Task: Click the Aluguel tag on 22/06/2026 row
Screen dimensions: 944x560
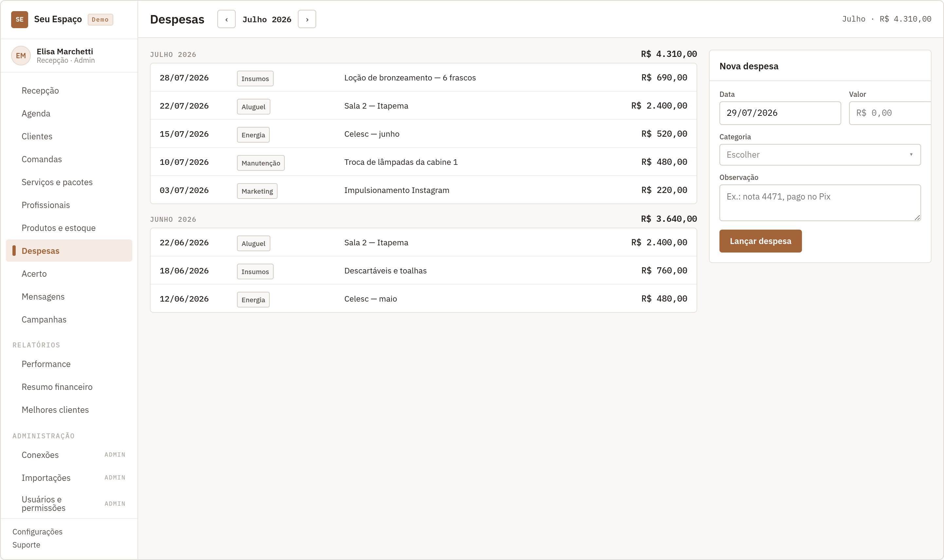Action: [253, 243]
